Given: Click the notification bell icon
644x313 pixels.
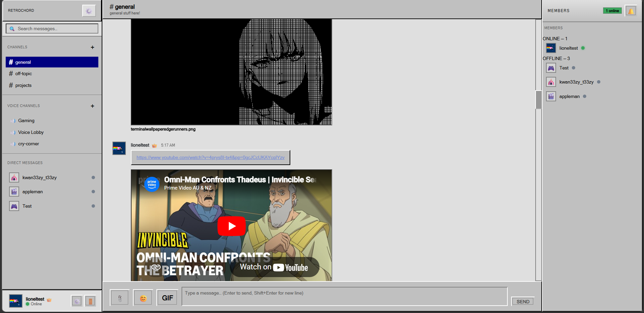Looking at the screenshot, I should [631, 11].
